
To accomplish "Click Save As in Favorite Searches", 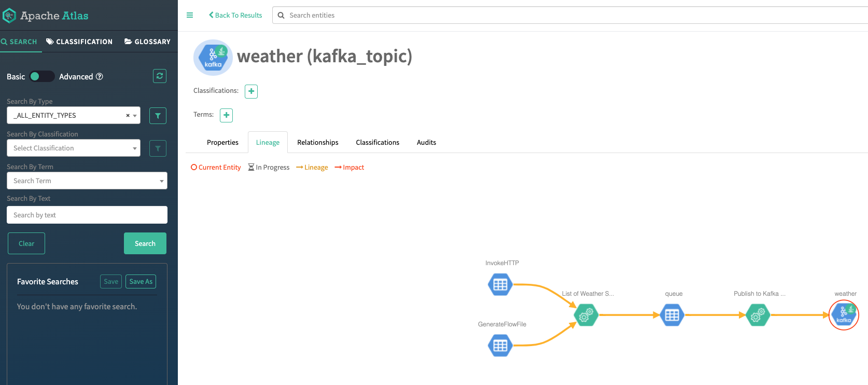I will point(141,281).
